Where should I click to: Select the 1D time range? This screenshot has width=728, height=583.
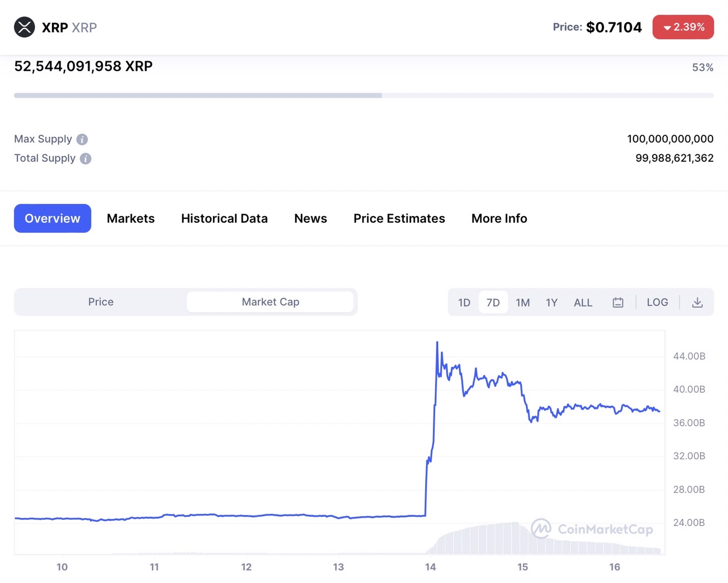(464, 303)
